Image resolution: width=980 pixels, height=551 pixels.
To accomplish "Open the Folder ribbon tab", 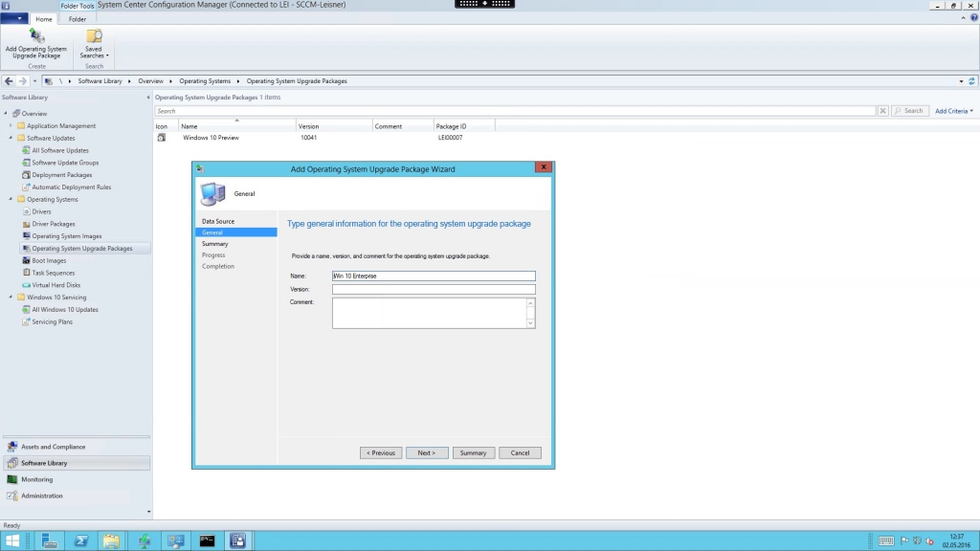I will click(x=78, y=19).
